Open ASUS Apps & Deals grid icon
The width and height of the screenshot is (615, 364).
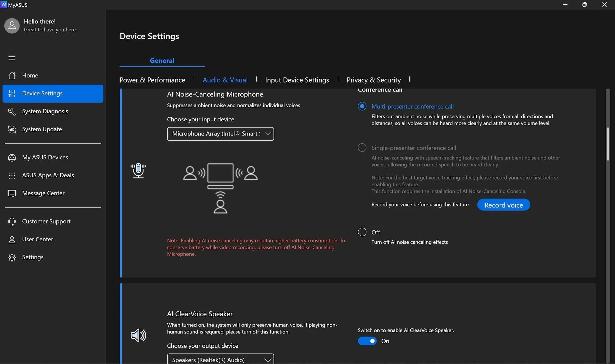pos(12,175)
